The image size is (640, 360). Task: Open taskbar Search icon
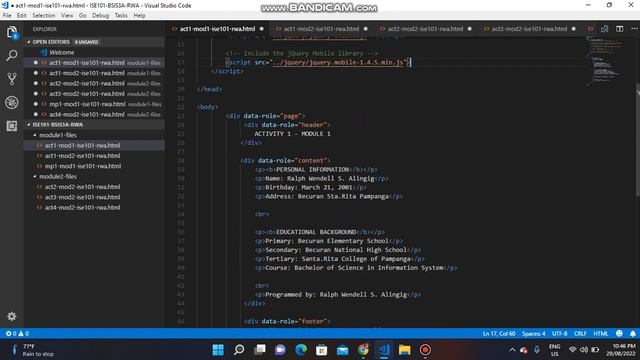(239, 350)
